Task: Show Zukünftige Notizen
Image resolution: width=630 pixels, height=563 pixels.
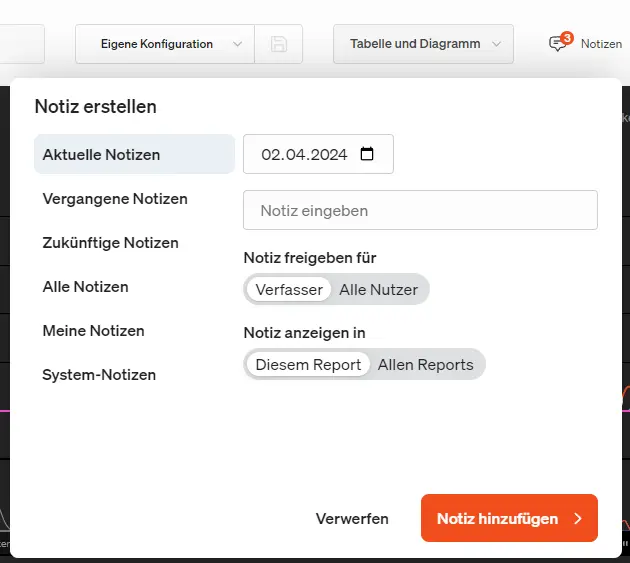Action: 110,243
